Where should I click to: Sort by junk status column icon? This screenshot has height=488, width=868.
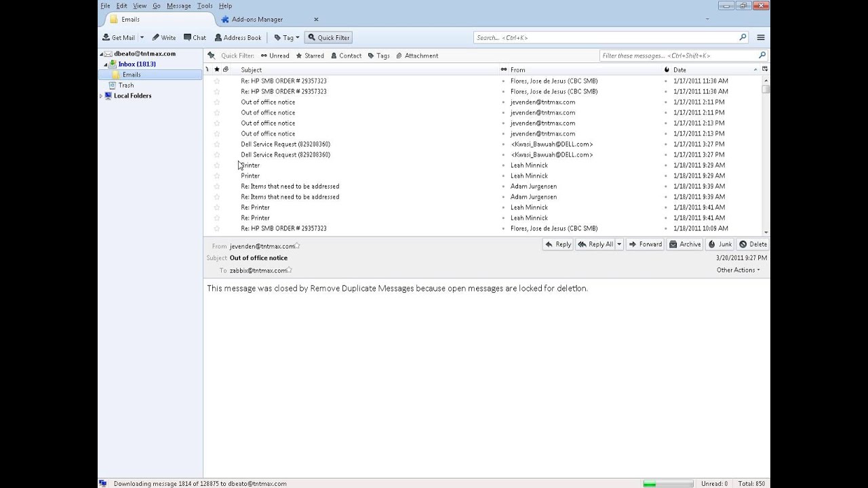(667, 70)
